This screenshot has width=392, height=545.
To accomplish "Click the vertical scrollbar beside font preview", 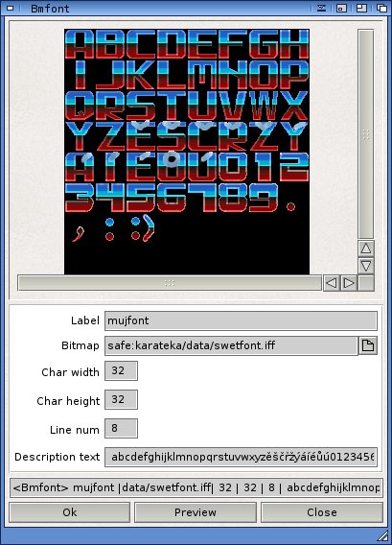I will 366,134.
